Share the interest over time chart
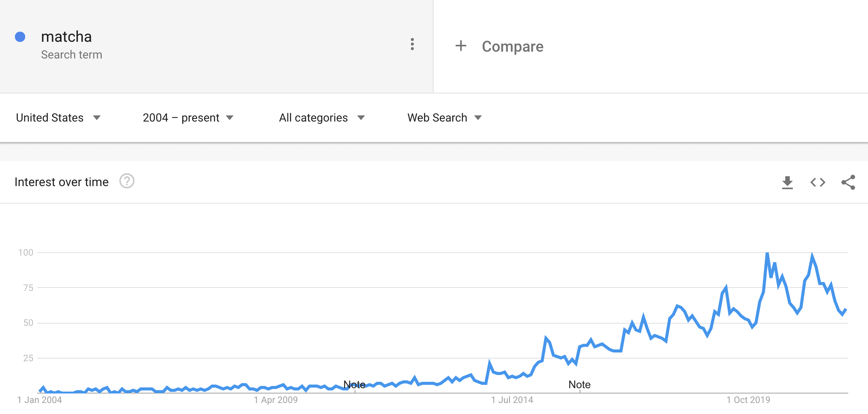 (x=848, y=182)
